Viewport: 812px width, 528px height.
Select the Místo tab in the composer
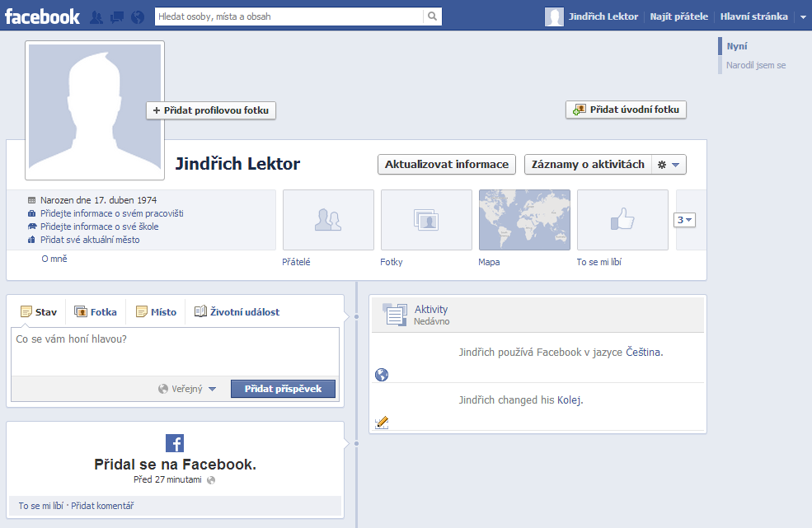pyautogui.click(x=156, y=312)
